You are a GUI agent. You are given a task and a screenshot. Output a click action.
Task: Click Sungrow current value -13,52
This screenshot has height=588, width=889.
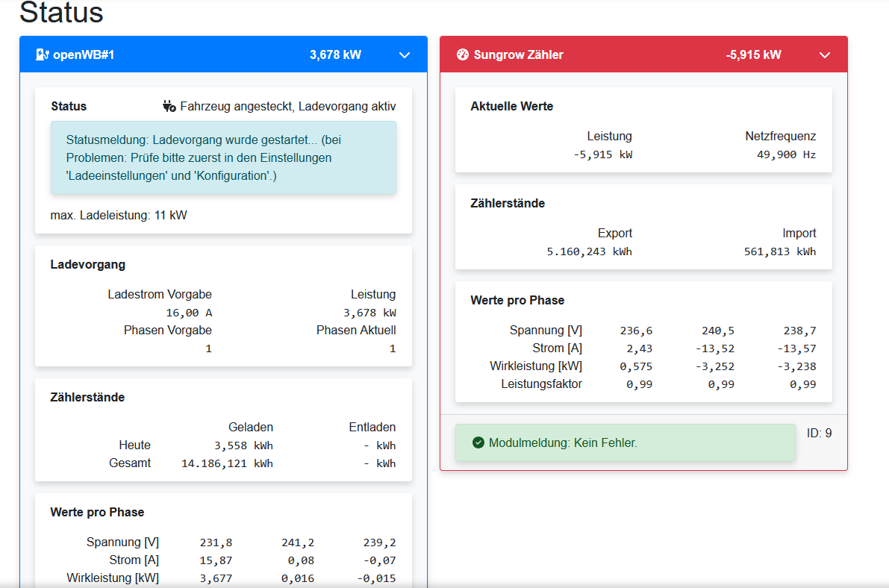tap(715, 348)
